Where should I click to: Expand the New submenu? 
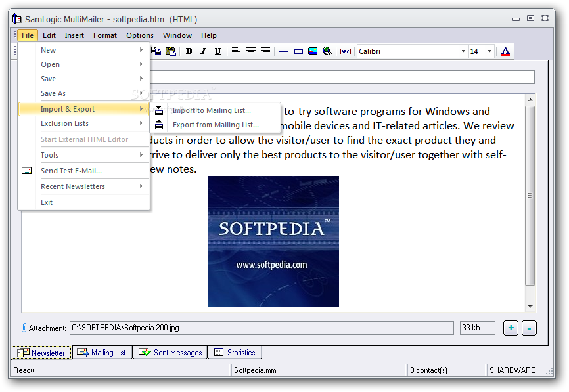coord(84,50)
